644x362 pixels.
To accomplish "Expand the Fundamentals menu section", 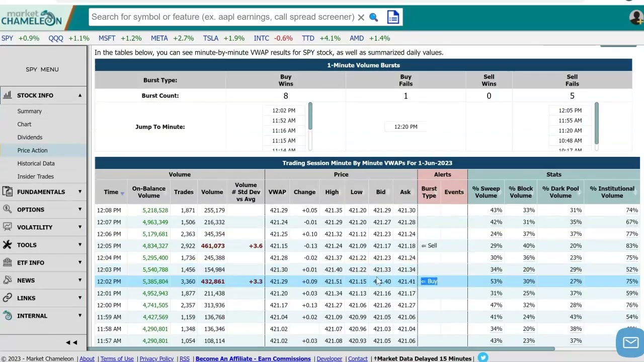I will 79,192.
